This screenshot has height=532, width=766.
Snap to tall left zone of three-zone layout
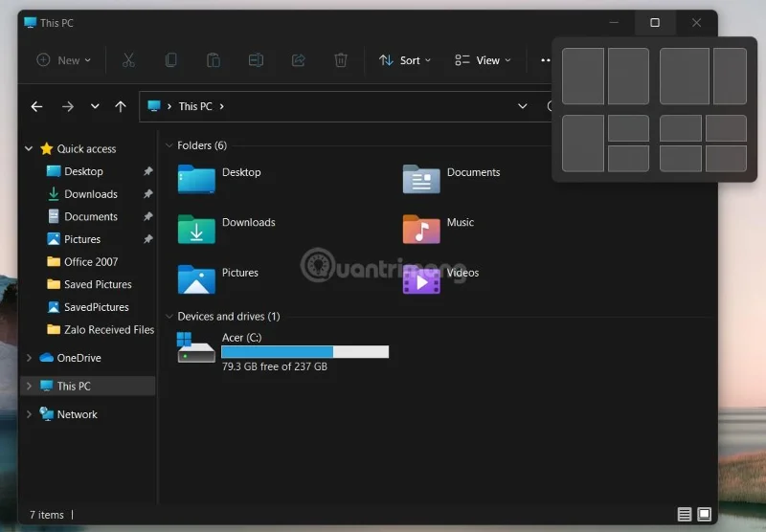[x=583, y=144]
